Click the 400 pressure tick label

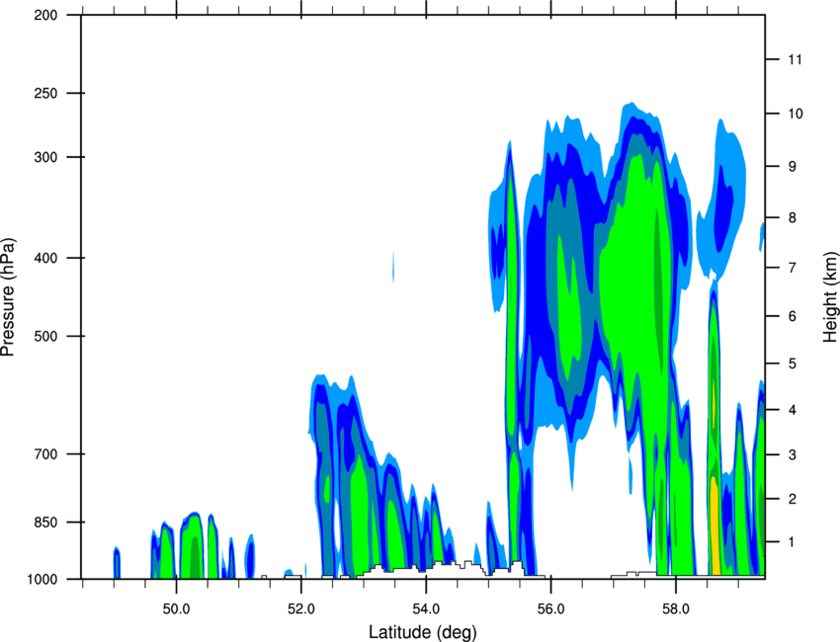pyautogui.click(x=45, y=258)
